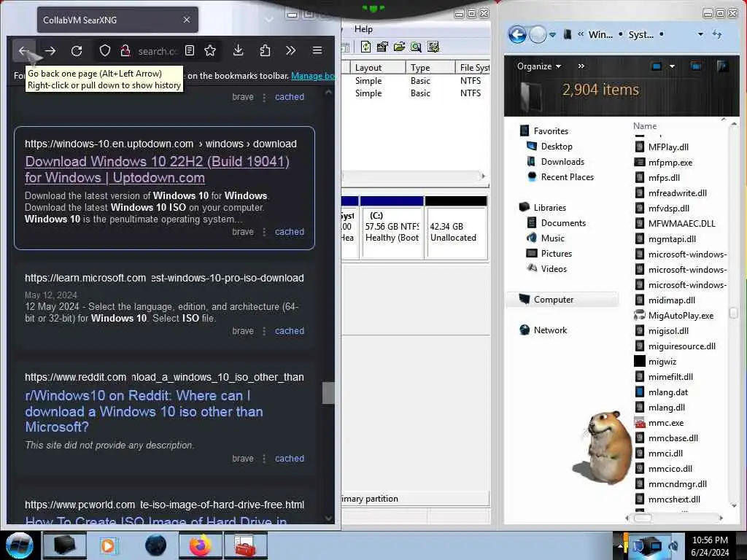
Task: Show more Firefox toolbar tools
Action: point(290,50)
